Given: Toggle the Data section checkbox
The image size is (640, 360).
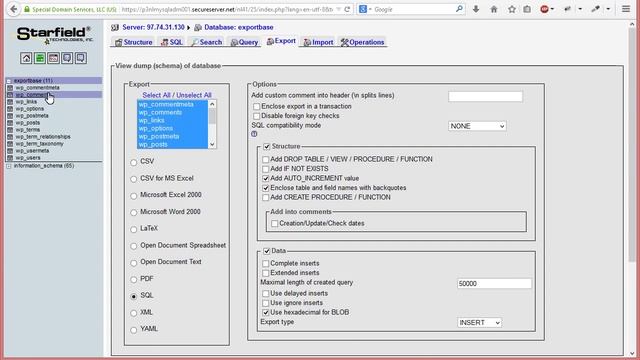Looking at the screenshot, I should [x=267, y=251].
